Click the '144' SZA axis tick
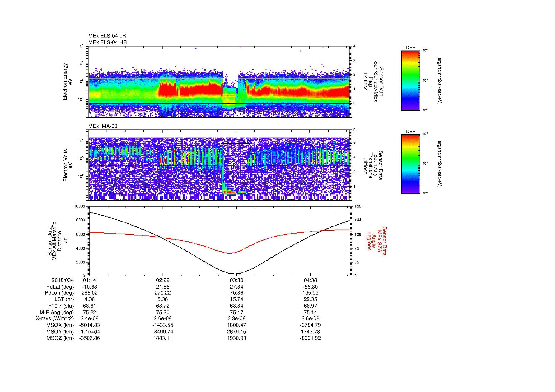The width and height of the screenshot is (555, 392). (x=358, y=220)
